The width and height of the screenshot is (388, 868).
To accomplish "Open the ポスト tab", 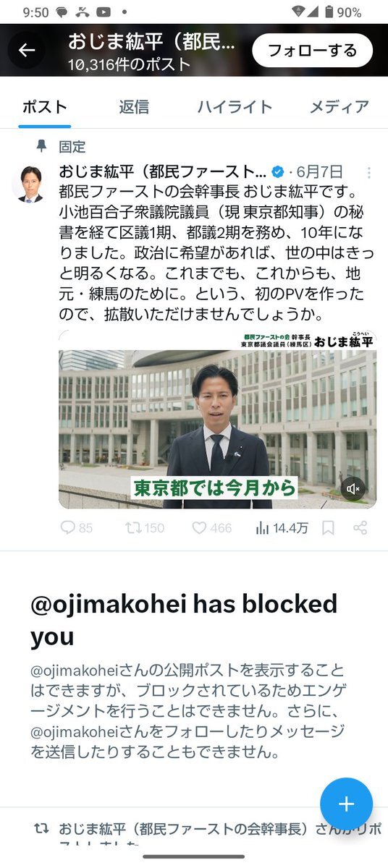I will point(45,106).
